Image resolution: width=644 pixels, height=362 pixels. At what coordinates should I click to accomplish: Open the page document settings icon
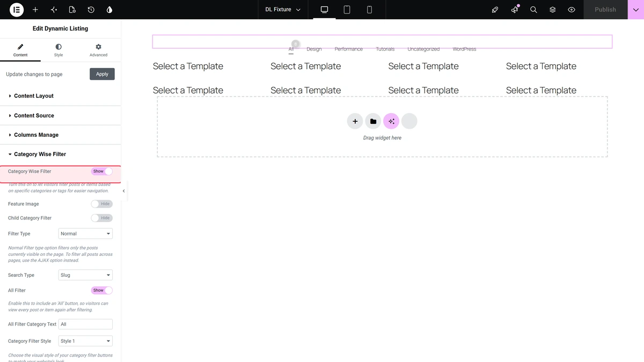72,10
